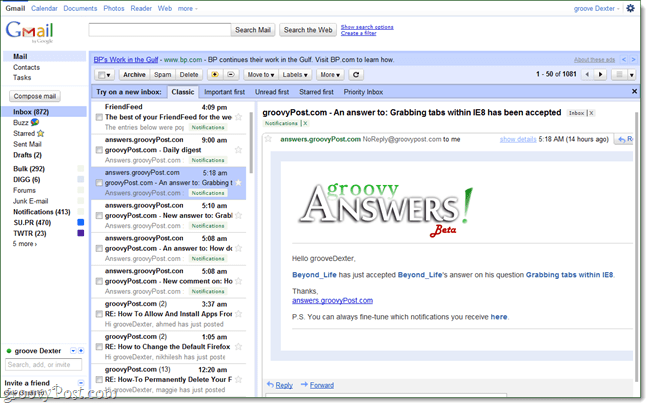Screen dimensions: 650x407
Task: Toggle the preview pane layout button
Action: [619, 75]
